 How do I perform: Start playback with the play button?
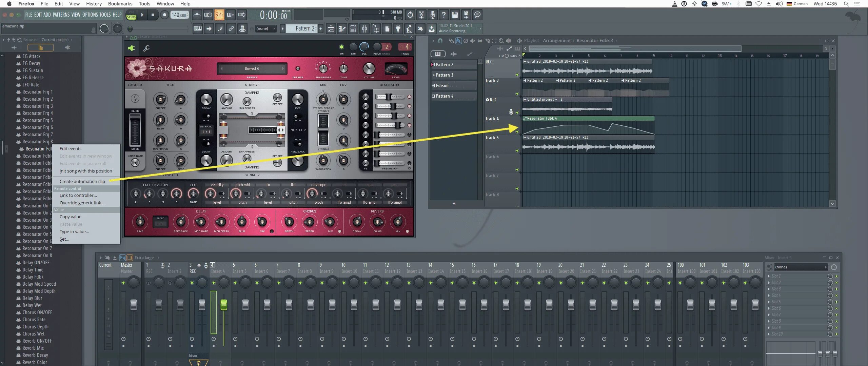pos(142,15)
